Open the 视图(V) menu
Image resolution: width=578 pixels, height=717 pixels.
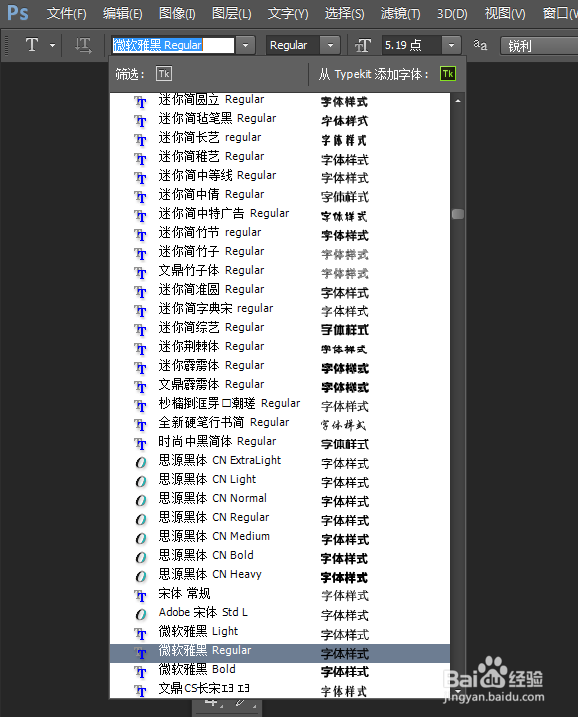505,13
